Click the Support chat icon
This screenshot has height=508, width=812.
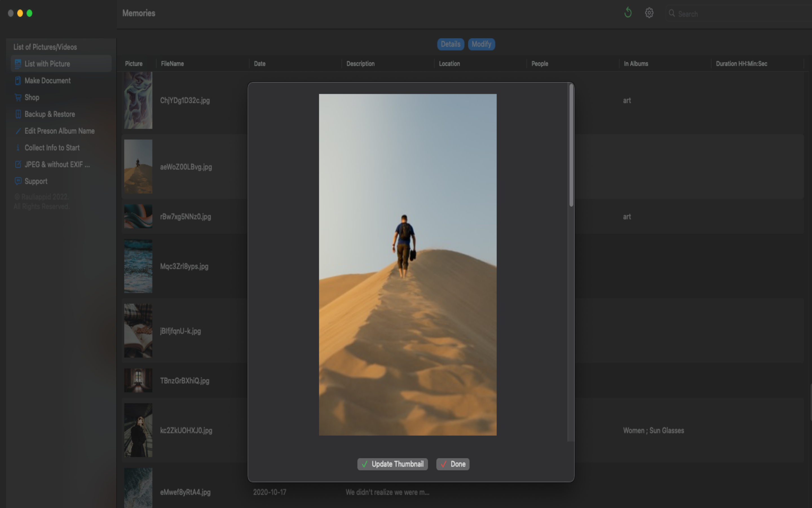[x=18, y=181]
